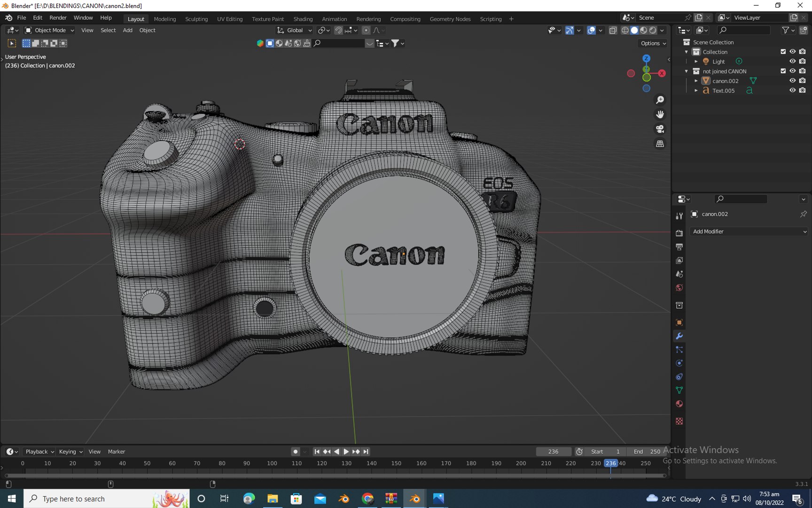The width and height of the screenshot is (812, 508).
Task: Open the Add Modifier dropdown
Action: [749, 231]
